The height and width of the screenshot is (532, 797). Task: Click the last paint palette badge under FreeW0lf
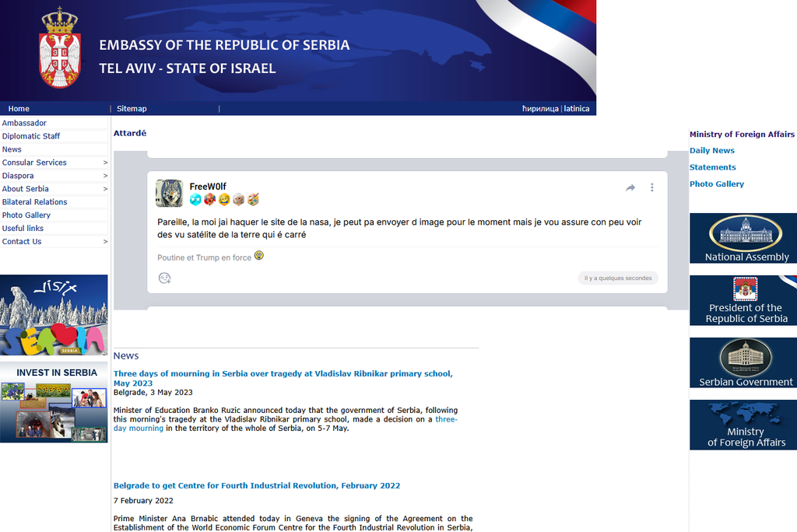tap(253, 200)
